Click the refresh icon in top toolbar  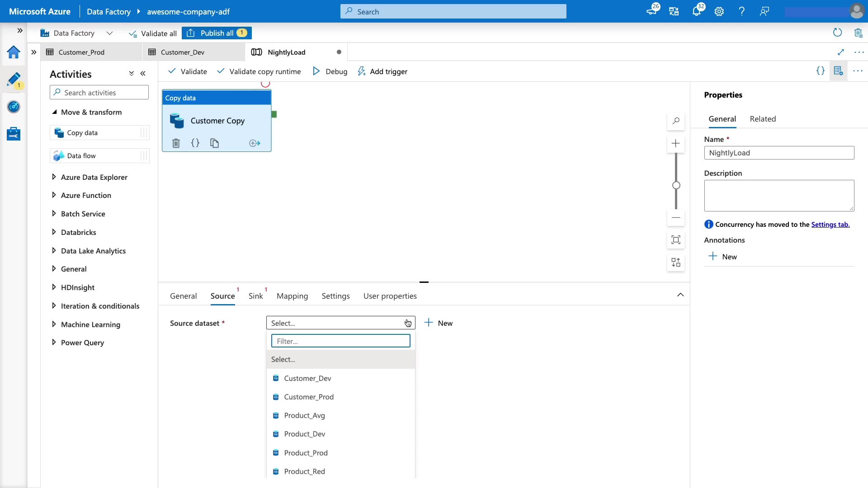pyautogui.click(x=837, y=33)
